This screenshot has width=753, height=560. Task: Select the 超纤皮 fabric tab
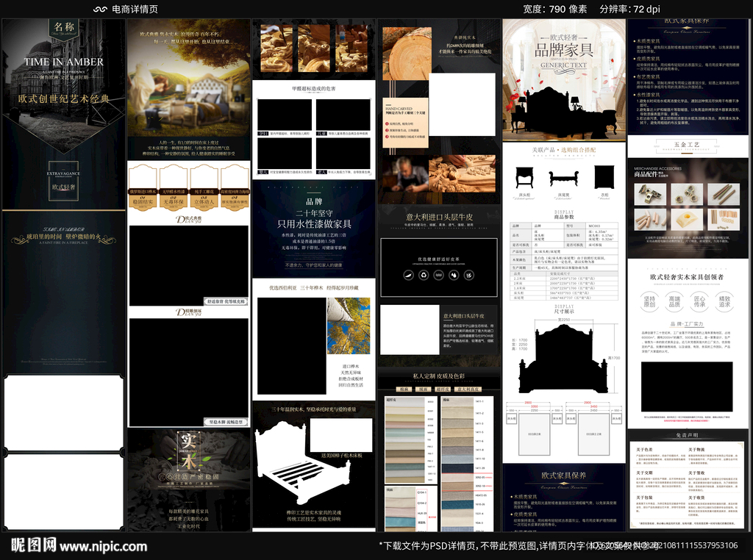[442, 390]
